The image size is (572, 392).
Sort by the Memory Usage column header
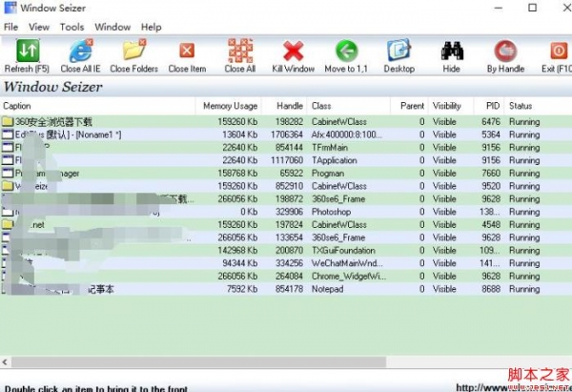(x=229, y=106)
